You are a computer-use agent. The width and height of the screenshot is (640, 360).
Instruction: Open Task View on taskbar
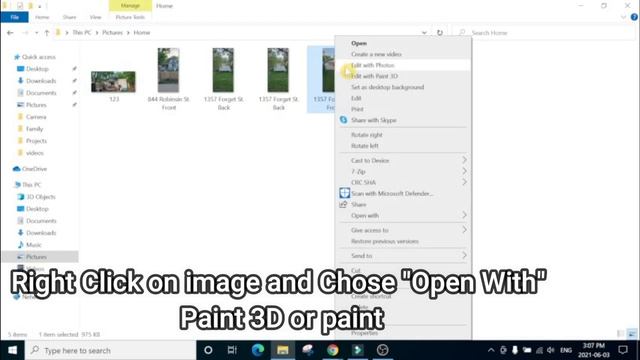(232, 350)
